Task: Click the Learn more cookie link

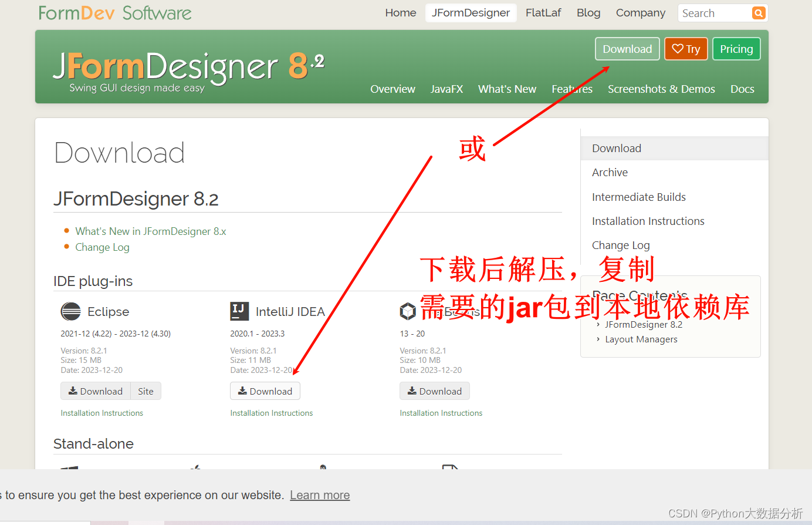Action: [320, 495]
